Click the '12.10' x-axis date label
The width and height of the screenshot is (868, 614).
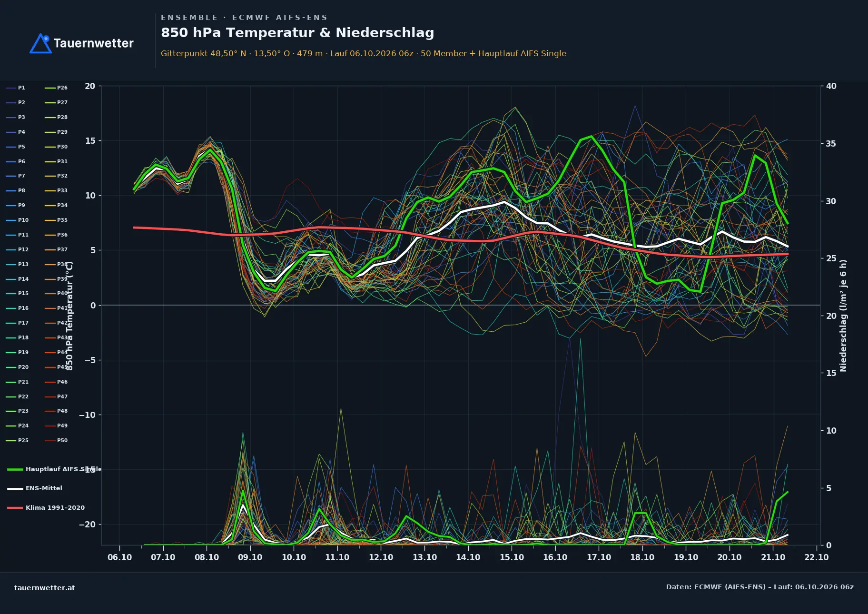click(x=381, y=557)
